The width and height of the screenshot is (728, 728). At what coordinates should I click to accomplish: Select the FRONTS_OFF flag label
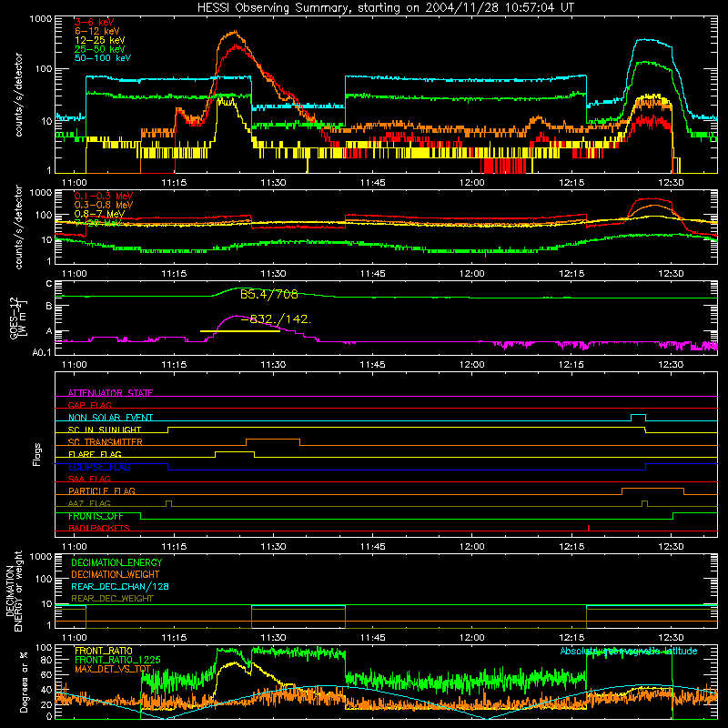pyautogui.click(x=96, y=516)
